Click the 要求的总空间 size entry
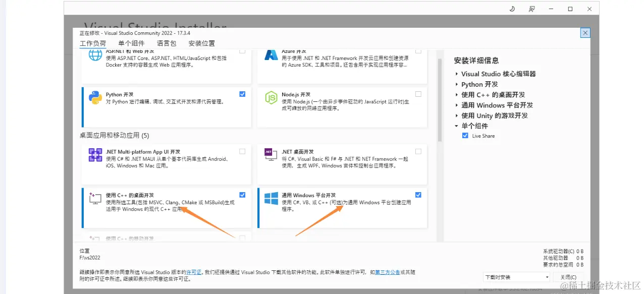Image resolution: width=644 pixels, height=294 pixels. point(563,264)
